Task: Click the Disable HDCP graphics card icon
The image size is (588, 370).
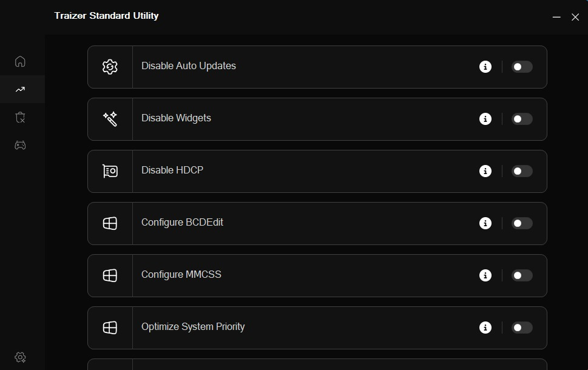Action: pyautogui.click(x=110, y=171)
